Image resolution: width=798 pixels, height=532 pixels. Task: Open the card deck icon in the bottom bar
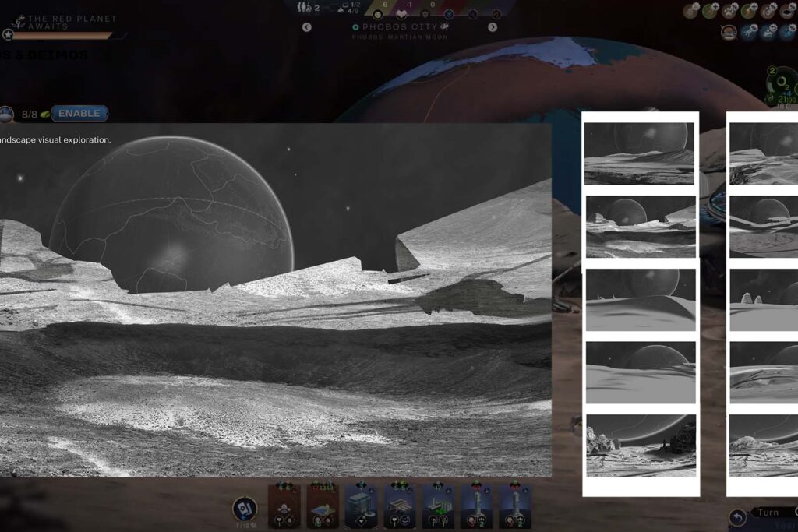pyautogui.click(x=244, y=509)
